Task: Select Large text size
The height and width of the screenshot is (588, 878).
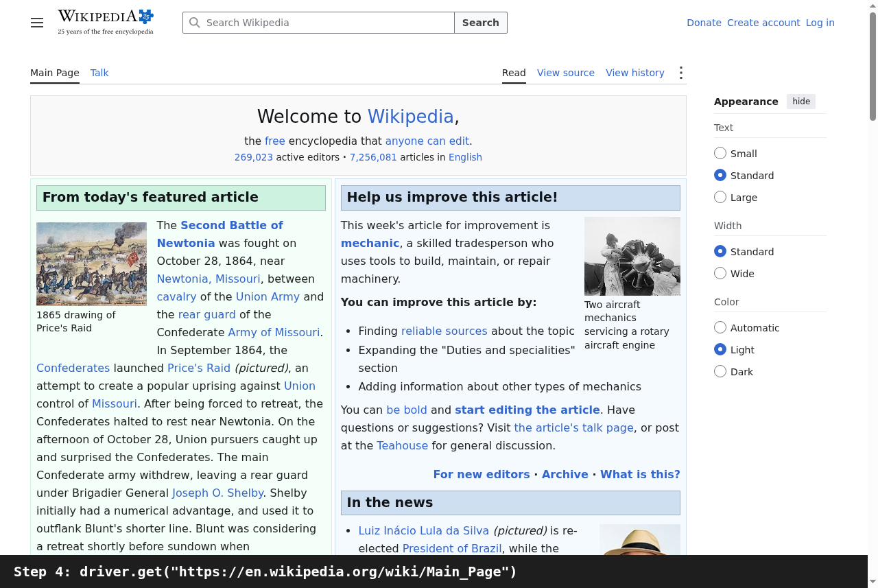Action: [720, 197]
